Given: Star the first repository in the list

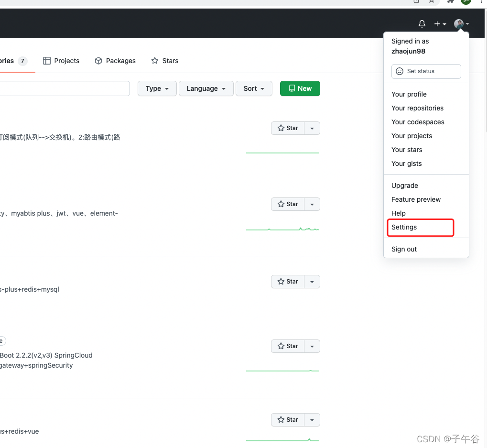Looking at the screenshot, I should (288, 128).
